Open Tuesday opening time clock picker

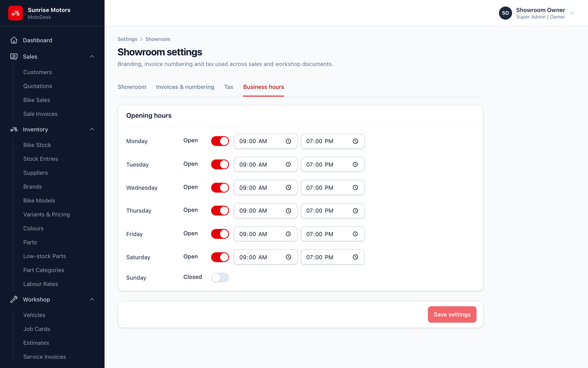(288, 164)
